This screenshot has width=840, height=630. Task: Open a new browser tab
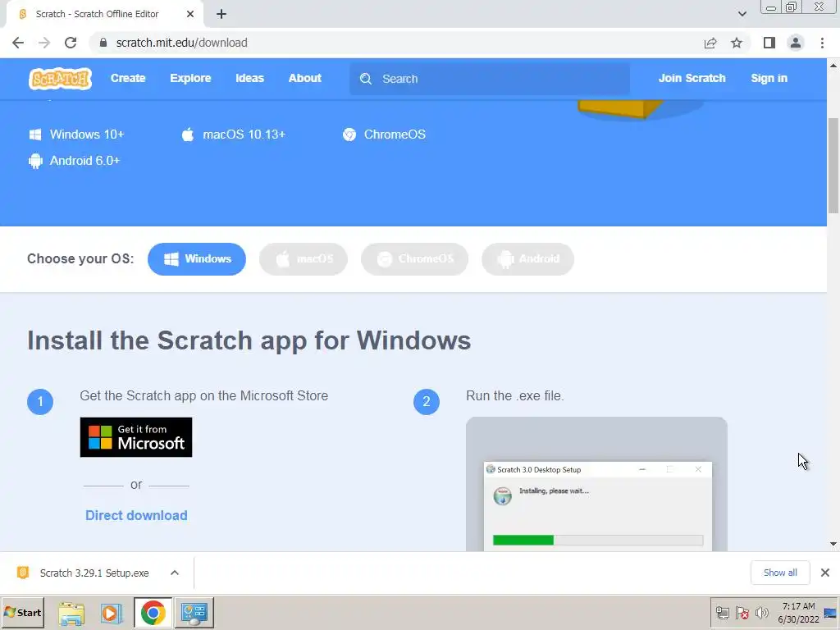click(221, 14)
